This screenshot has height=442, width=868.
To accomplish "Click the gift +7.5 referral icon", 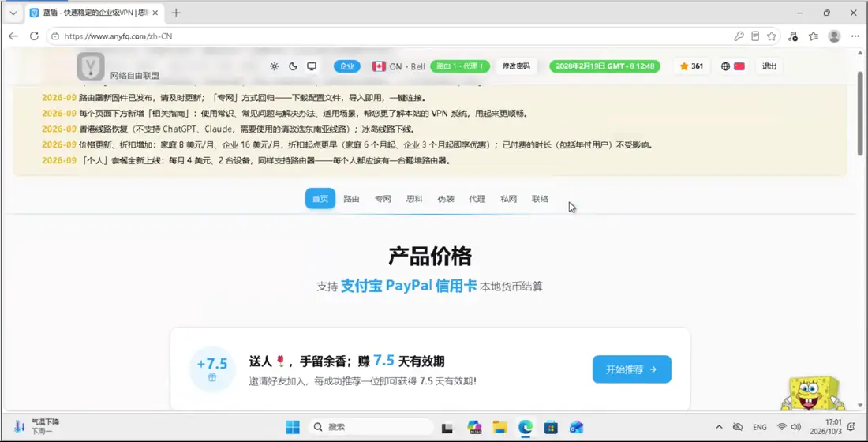I will point(212,369).
